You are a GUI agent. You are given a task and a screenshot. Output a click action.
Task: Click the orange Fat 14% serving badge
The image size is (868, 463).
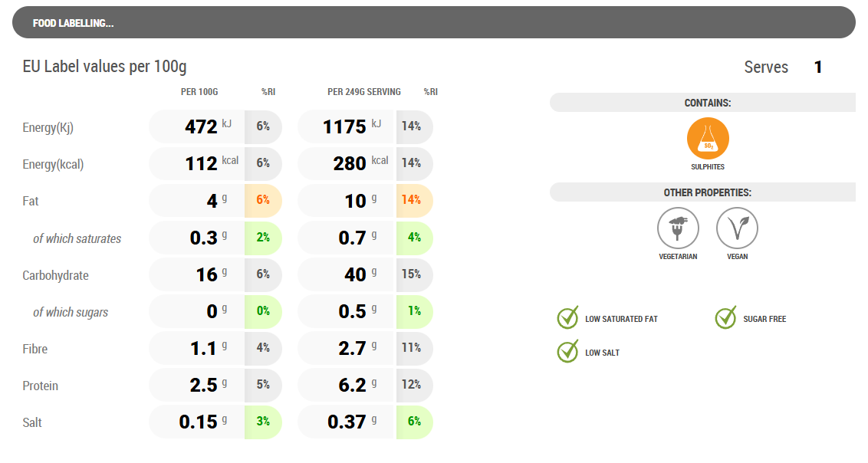(x=414, y=201)
